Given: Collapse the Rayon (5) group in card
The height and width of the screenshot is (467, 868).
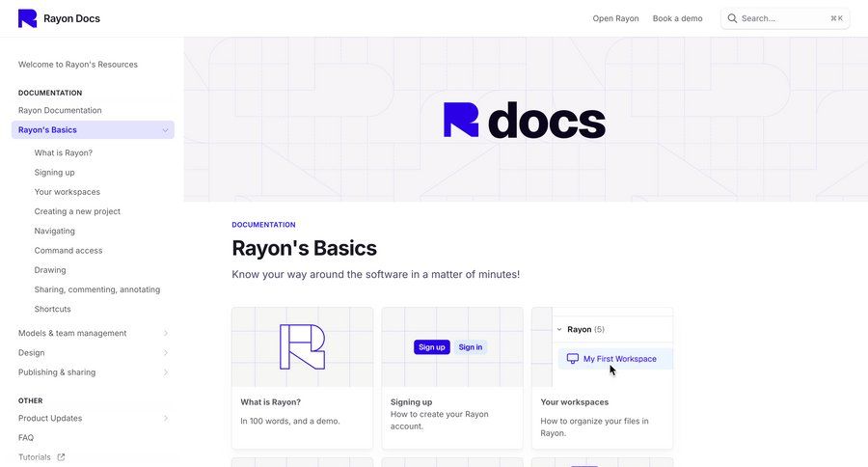Looking at the screenshot, I should click(559, 330).
